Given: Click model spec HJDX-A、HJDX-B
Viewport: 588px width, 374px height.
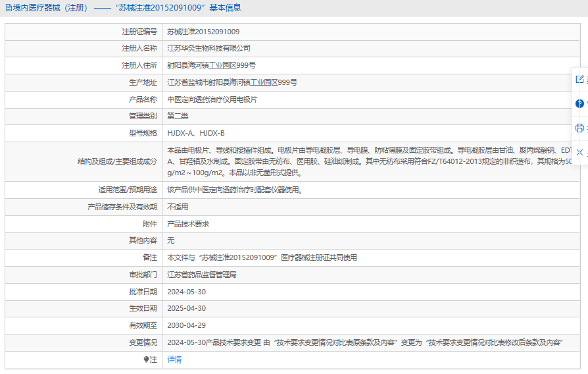Looking at the screenshot, I should click(196, 133).
